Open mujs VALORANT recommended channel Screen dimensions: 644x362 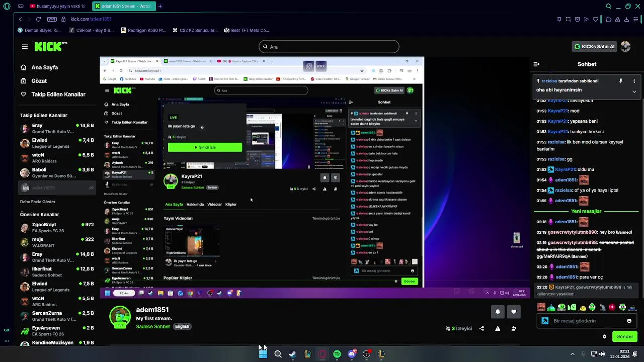click(x=57, y=242)
